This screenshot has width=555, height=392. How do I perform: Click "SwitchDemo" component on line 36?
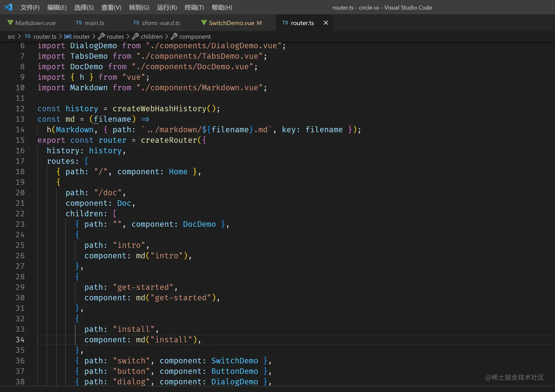point(235,361)
